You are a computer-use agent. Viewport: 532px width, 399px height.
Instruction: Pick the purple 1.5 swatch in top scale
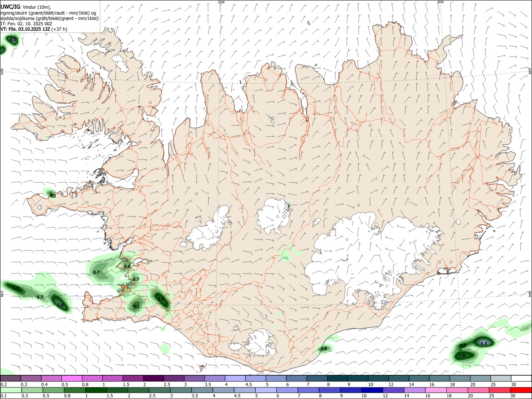(x=133, y=379)
